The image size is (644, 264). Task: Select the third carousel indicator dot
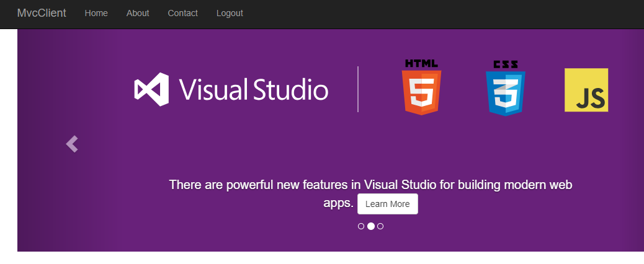pos(380,226)
